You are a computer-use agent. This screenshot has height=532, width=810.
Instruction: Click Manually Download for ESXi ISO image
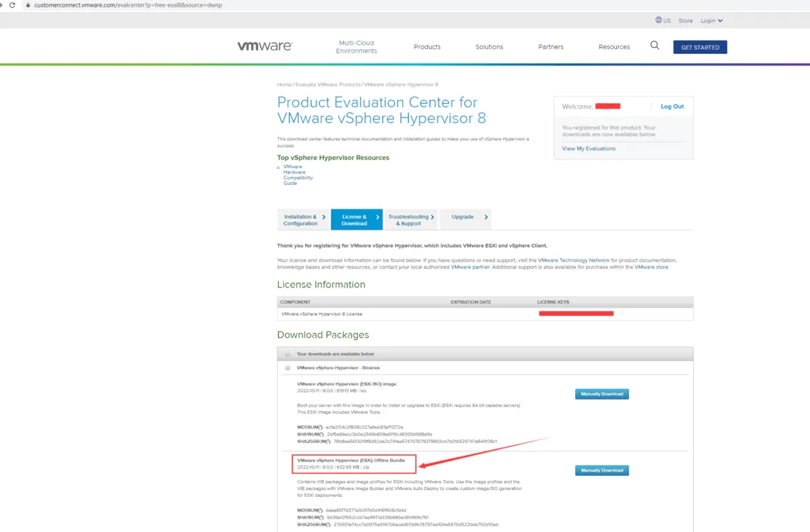[602, 394]
